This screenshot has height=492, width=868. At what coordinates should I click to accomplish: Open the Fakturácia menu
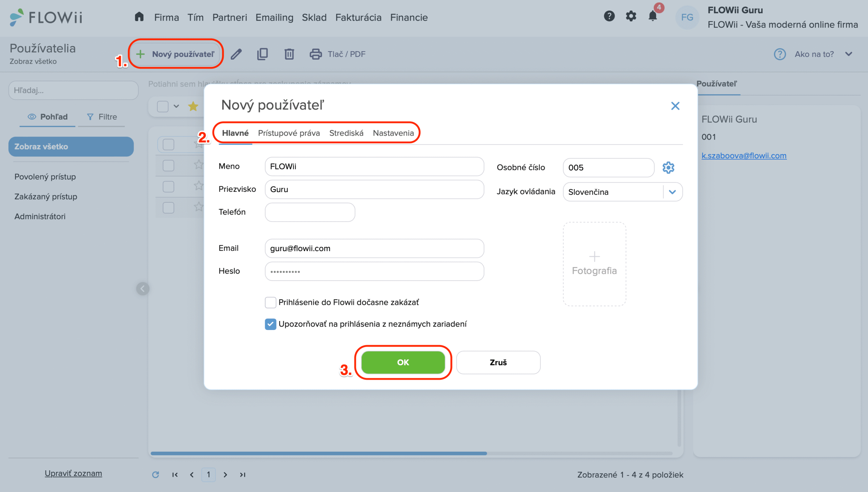(358, 17)
